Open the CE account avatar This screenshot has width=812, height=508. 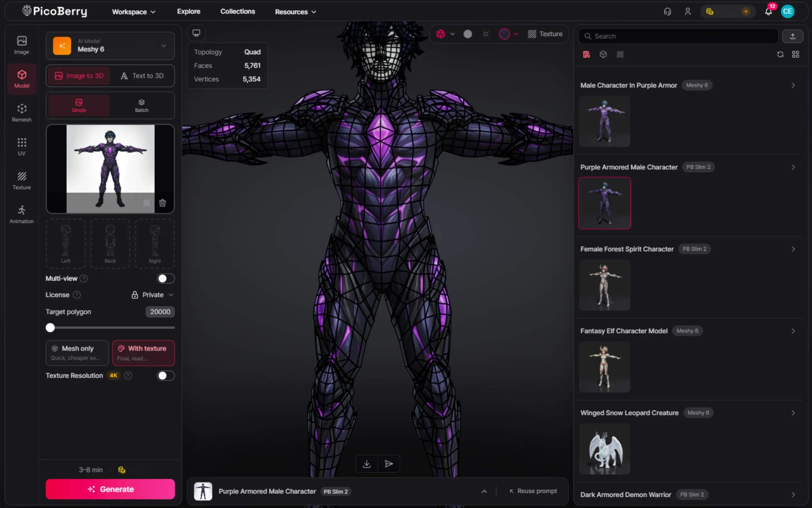[x=787, y=11]
